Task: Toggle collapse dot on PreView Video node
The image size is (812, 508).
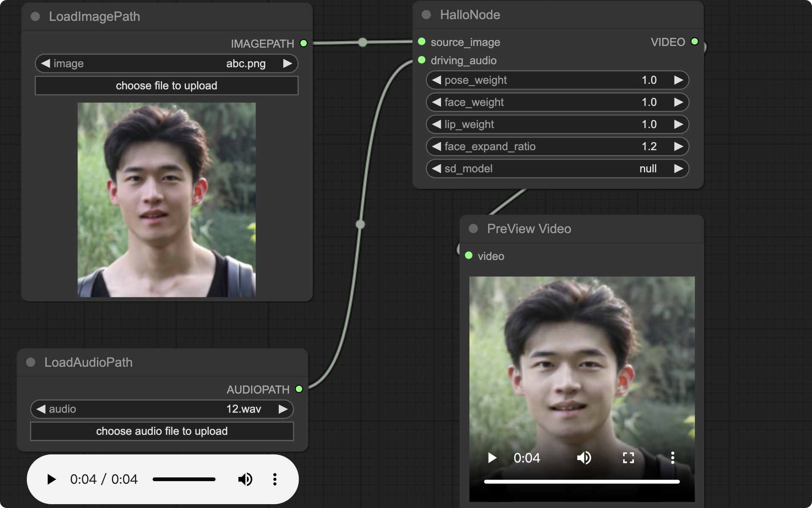Action: click(x=473, y=229)
